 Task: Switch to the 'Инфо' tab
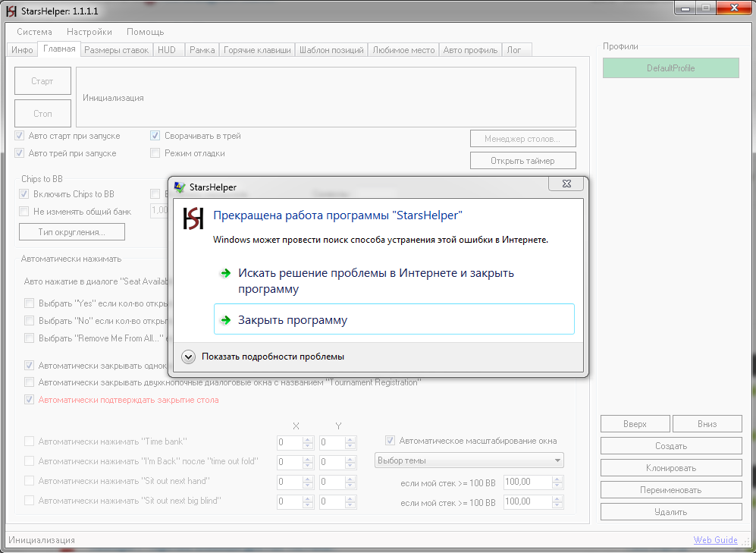pos(22,50)
